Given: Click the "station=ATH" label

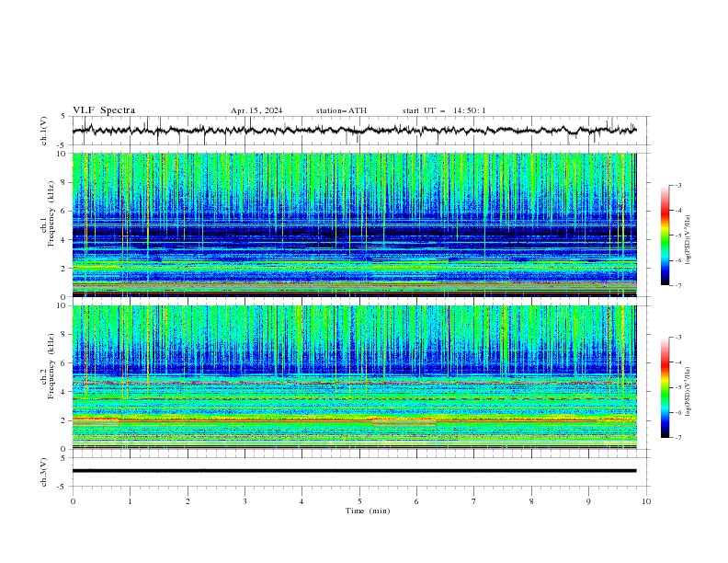Looking at the screenshot, I should pos(341,110).
